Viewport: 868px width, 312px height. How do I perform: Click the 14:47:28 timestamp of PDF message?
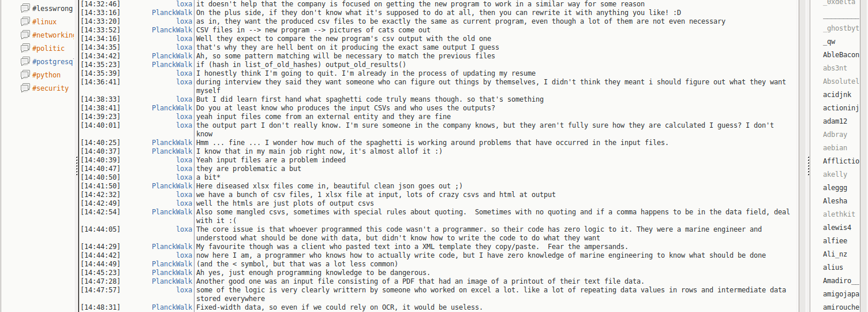pos(100,281)
